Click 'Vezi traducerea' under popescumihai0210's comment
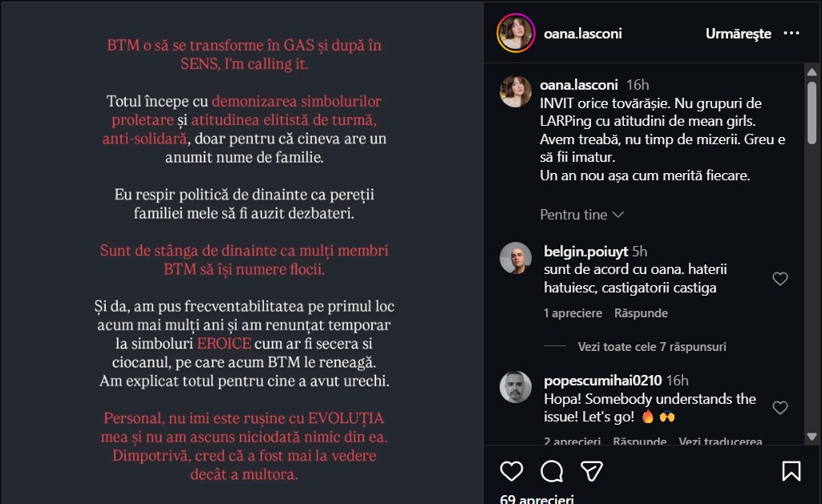The image size is (822, 504). [720, 442]
